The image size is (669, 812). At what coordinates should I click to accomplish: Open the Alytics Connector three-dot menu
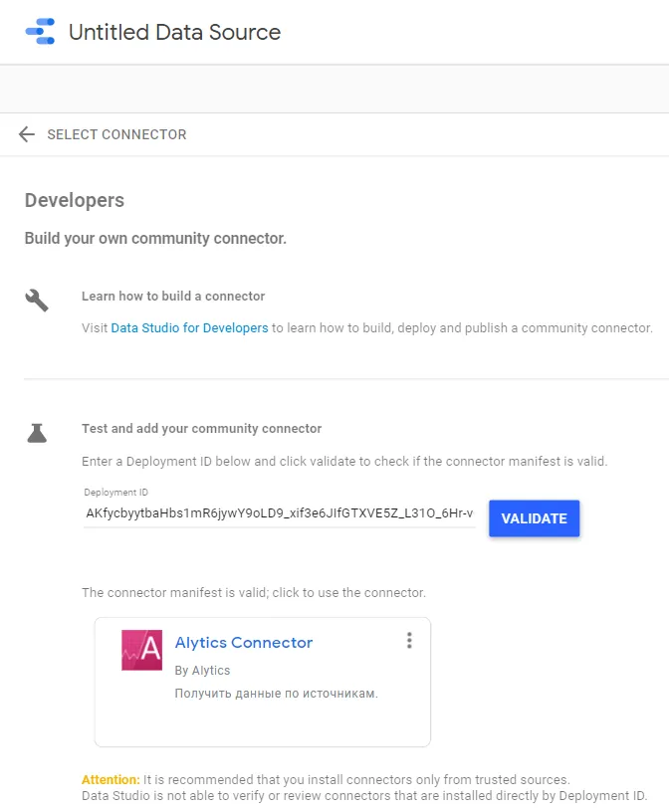tap(409, 641)
